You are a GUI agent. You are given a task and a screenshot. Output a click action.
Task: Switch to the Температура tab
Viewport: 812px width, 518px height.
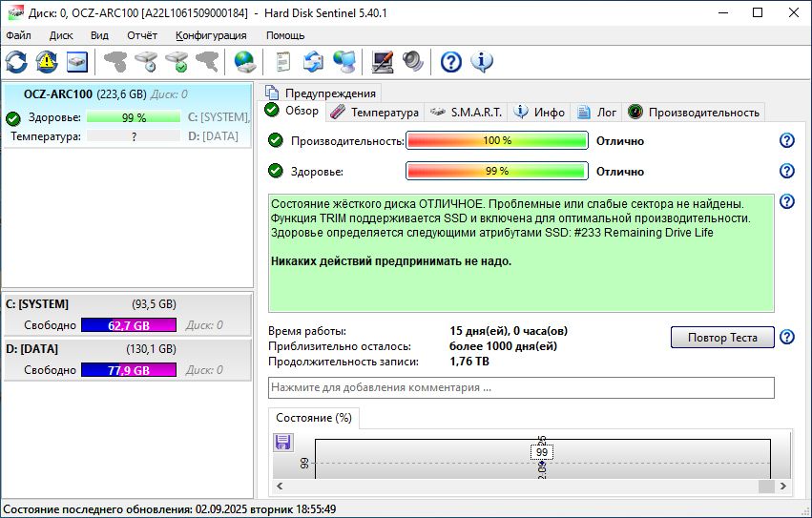tap(375, 113)
